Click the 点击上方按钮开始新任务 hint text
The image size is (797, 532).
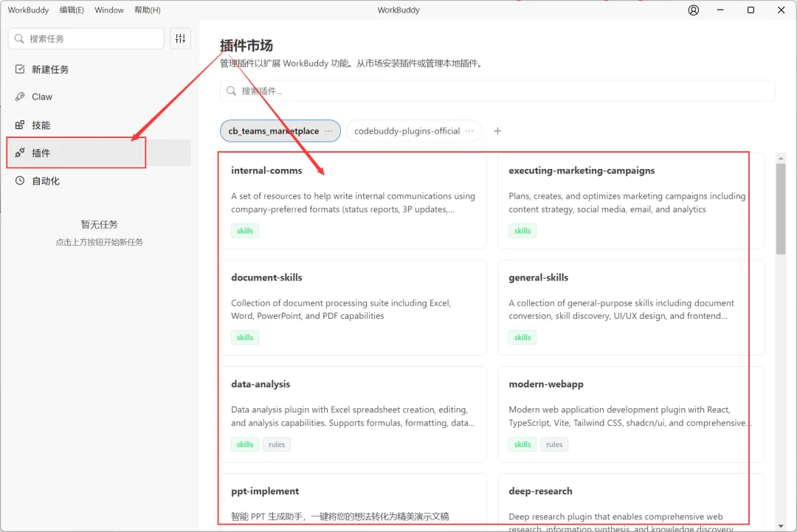pos(99,242)
